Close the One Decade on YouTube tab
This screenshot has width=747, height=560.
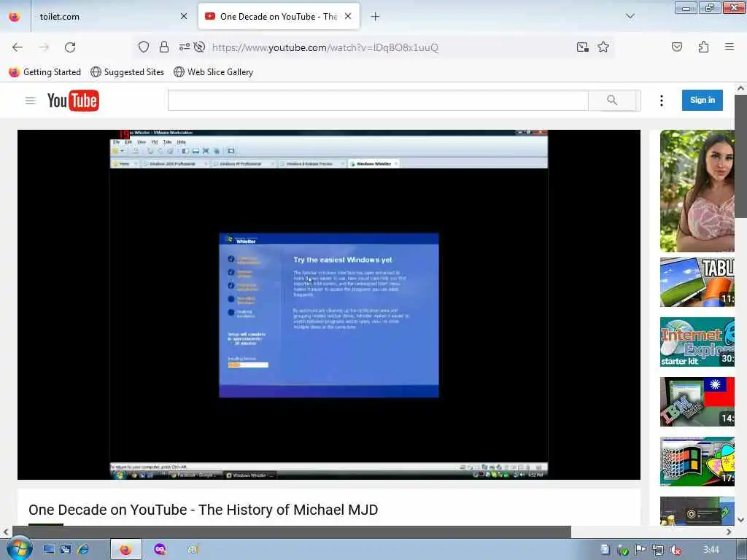[x=348, y=16]
